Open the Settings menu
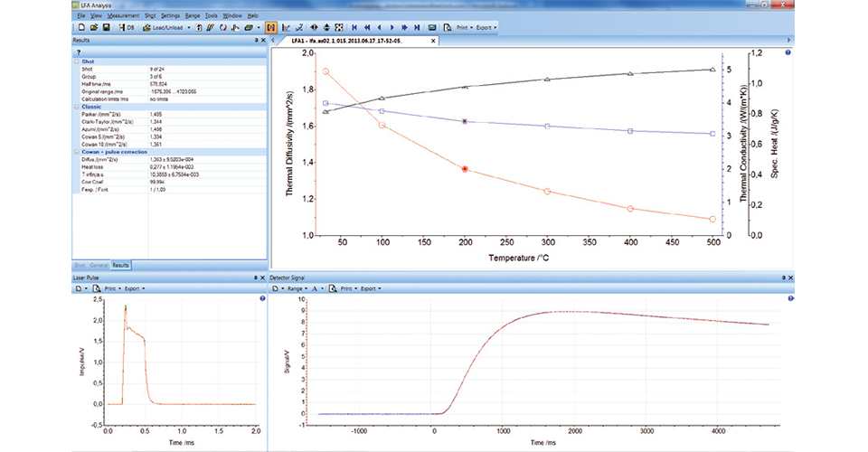 click(172, 16)
